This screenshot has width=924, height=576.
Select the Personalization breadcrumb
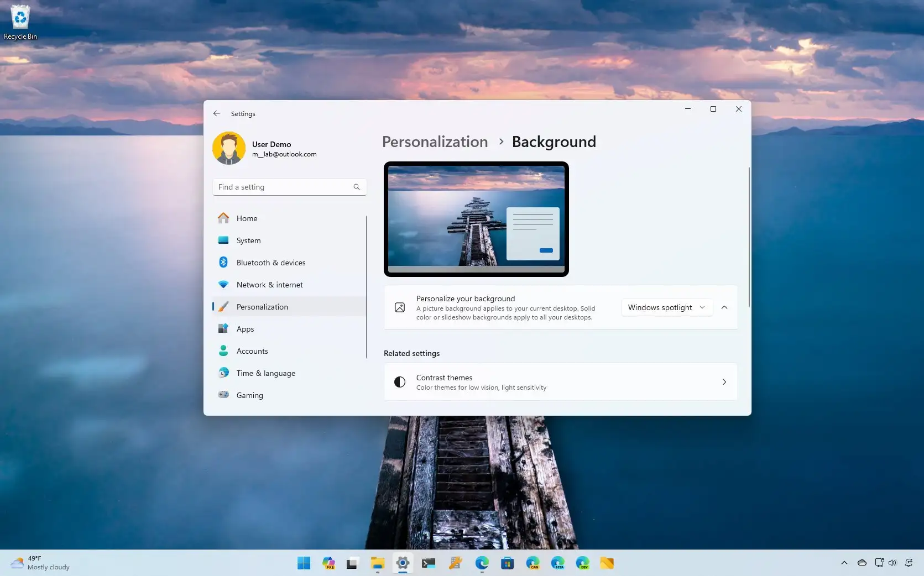click(435, 142)
